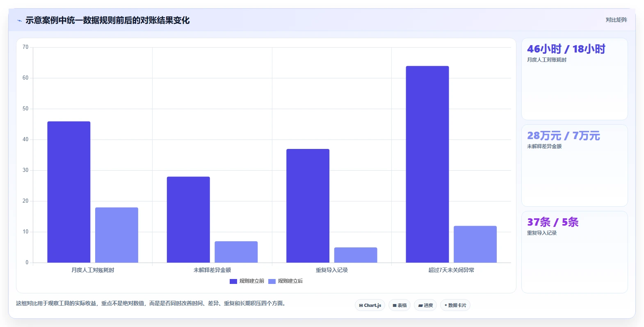Image resolution: width=644 pixels, height=327 pixels.
Task: Click the 对比矩阵 label in the header
Action: [x=616, y=20]
